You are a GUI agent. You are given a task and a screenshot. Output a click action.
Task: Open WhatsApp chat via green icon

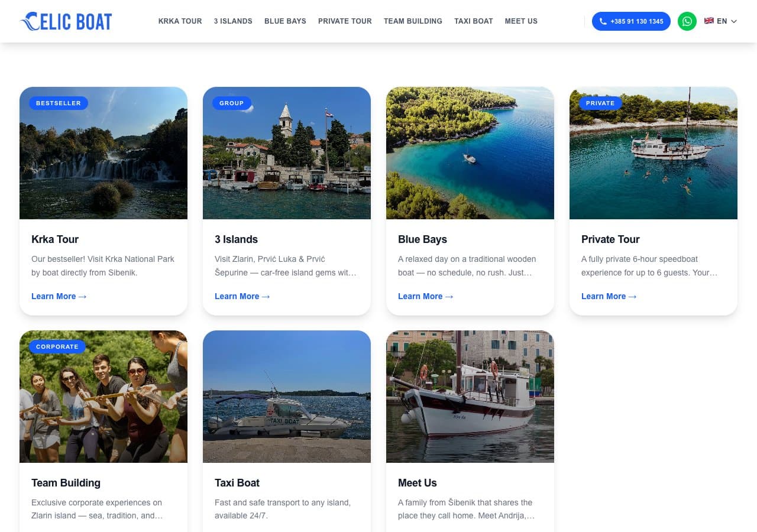(x=687, y=21)
